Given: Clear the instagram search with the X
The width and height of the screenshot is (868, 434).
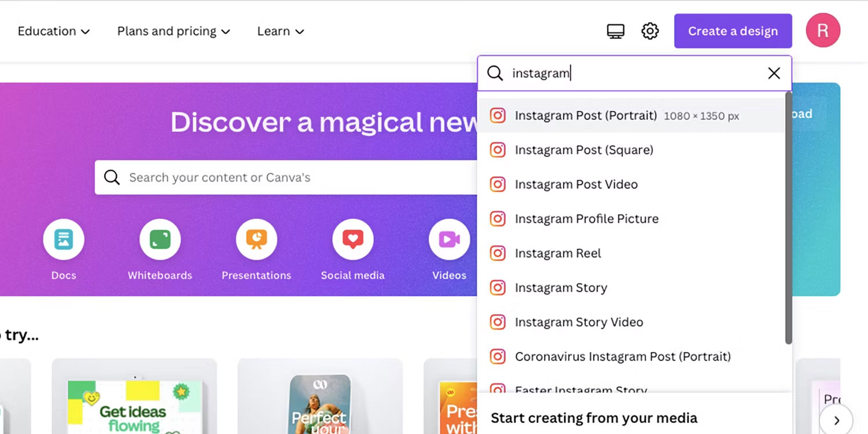Looking at the screenshot, I should point(774,73).
